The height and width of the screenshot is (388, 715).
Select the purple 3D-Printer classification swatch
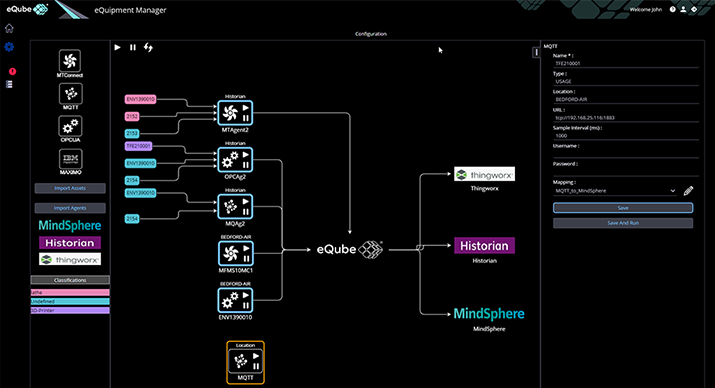70,310
